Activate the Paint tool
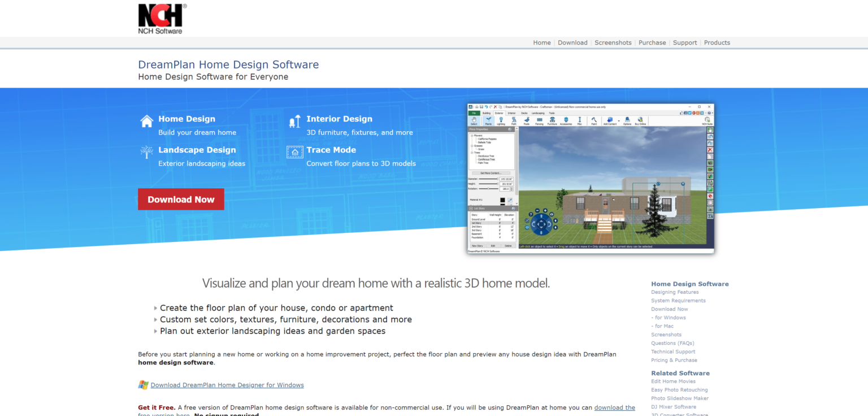868x416 pixels. (594, 121)
